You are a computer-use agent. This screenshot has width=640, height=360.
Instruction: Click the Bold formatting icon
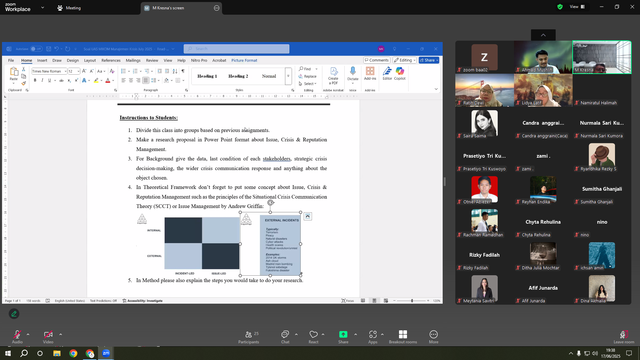click(x=35, y=81)
